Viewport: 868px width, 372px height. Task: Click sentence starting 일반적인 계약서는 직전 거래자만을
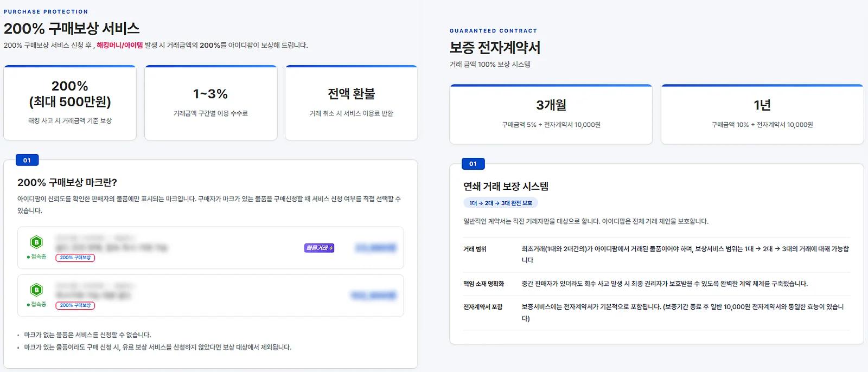click(586, 221)
